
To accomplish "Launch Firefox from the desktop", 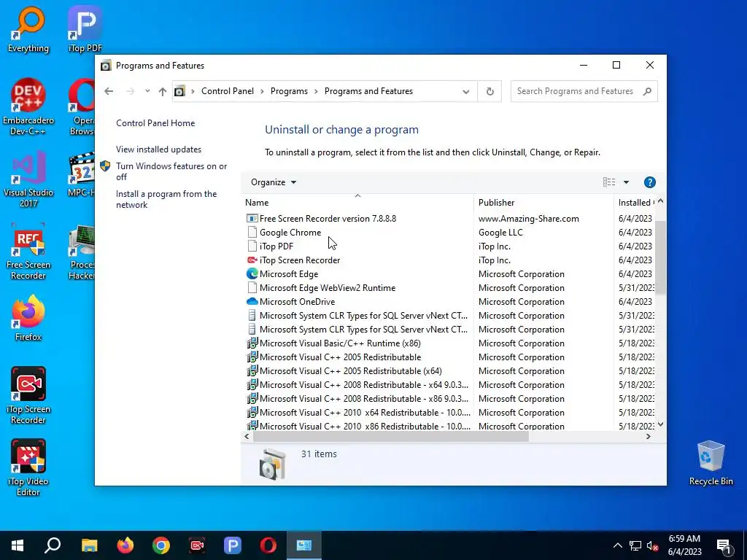I will pos(28,318).
